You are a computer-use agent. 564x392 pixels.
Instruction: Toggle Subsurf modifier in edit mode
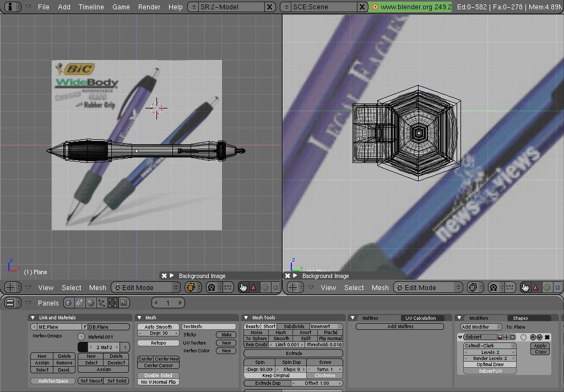click(x=513, y=337)
